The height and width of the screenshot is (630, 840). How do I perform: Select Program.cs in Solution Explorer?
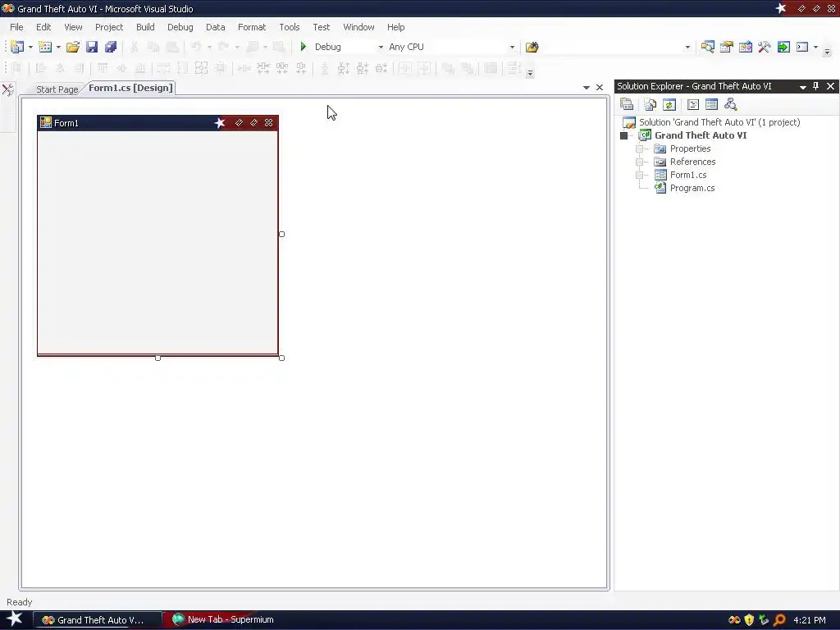click(x=692, y=188)
